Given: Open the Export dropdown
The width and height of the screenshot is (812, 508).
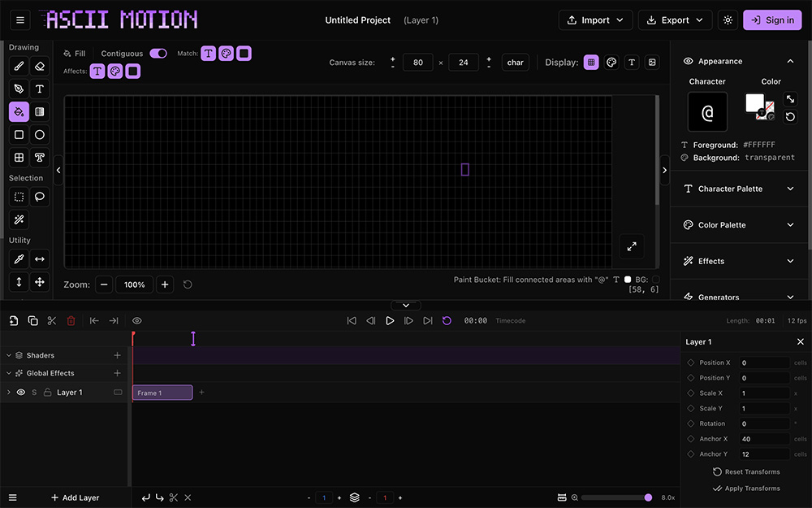Looking at the screenshot, I should [676, 20].
